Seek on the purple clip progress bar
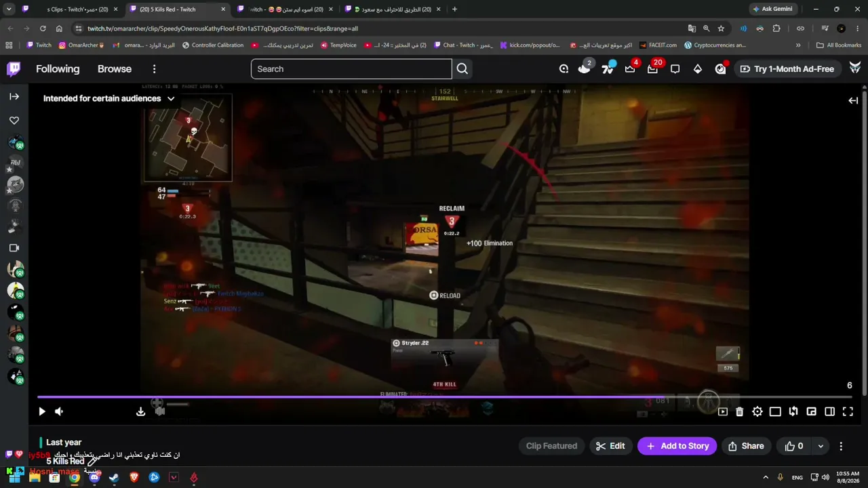 coord(444,397)
